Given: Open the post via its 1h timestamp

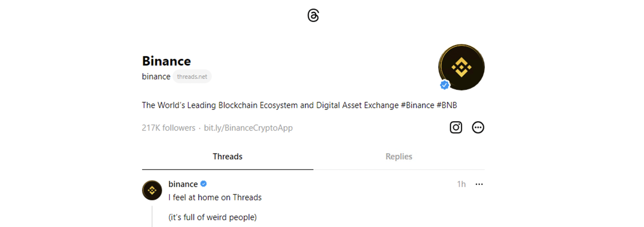Looking at the screenshot, I should pos(461,184).
